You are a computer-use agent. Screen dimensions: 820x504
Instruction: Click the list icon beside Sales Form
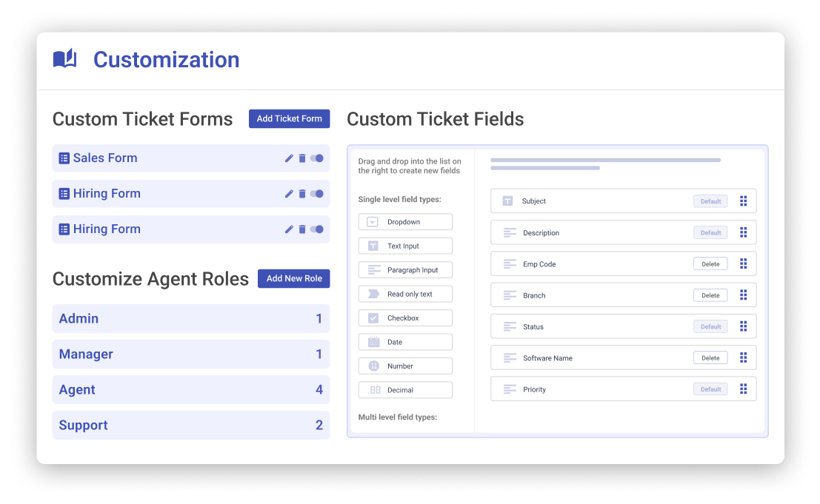point(64,158)
